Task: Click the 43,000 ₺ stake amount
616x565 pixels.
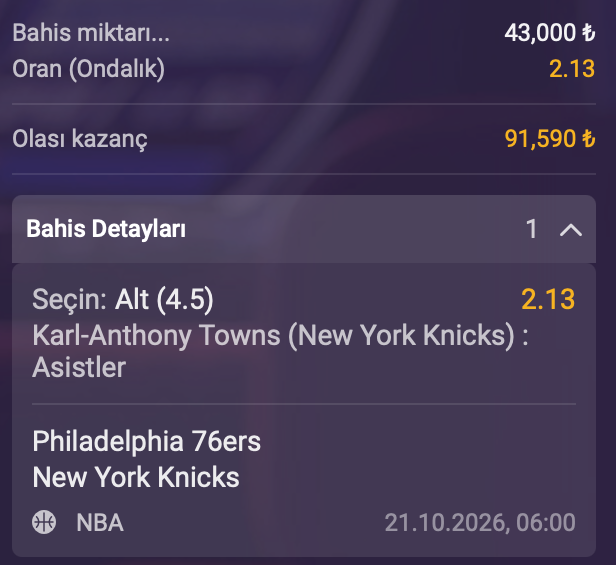Action: (x=550, y=33)
